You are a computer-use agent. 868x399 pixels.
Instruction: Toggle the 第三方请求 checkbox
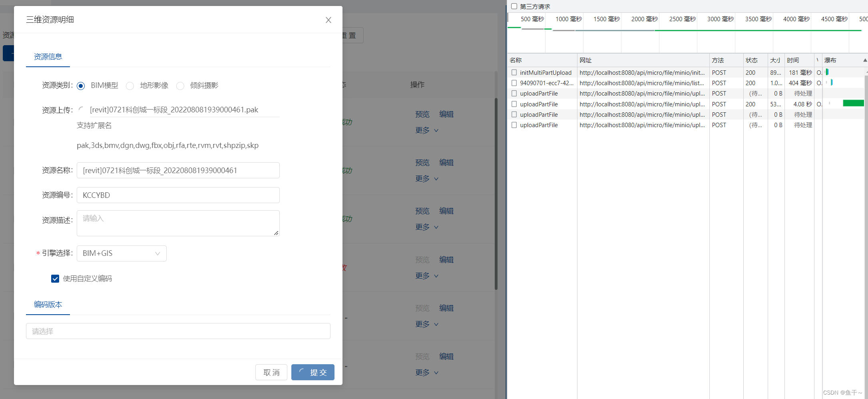point(514,6)
